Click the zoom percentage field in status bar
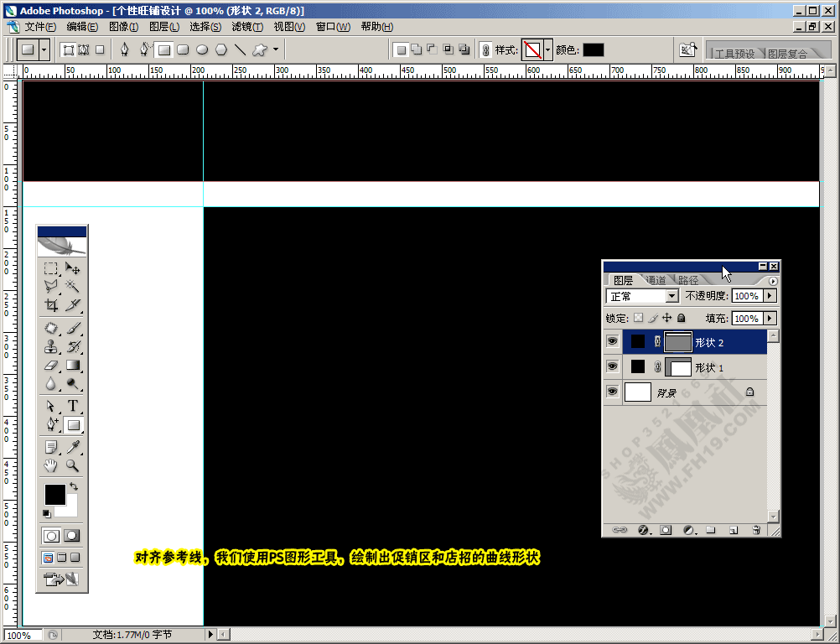840x644 pixels. 22,635
